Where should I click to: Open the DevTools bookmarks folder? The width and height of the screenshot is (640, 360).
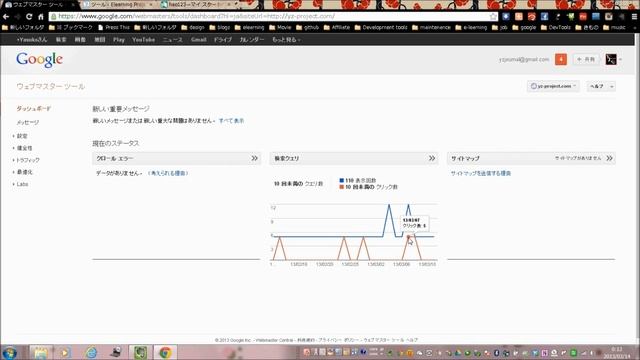point(556,27)
